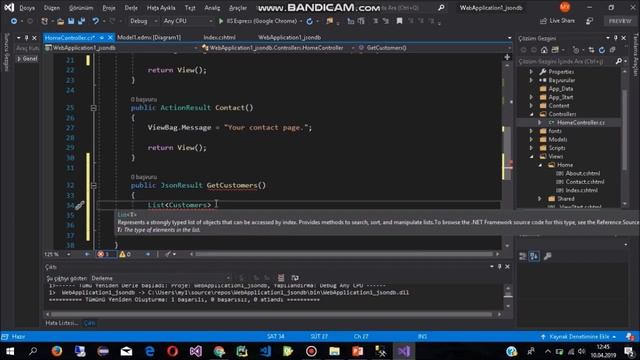Click the PREVIEW button
The width and height of the screenshot is (640, 360).
tap(620, 21)
